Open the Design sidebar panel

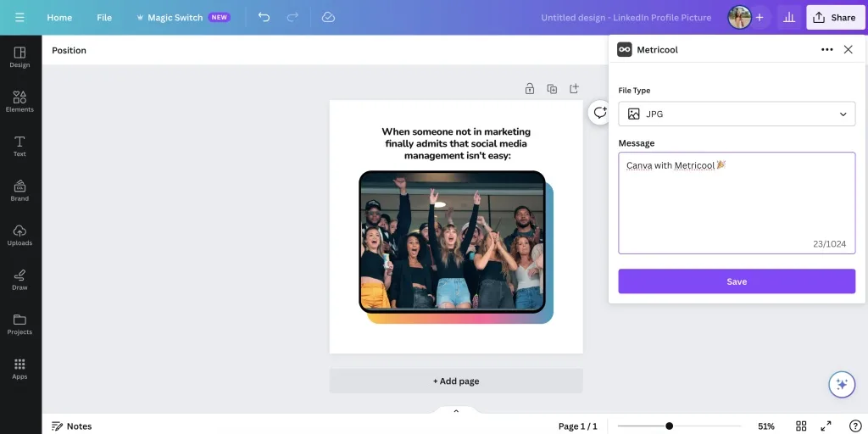pos(19,57)
